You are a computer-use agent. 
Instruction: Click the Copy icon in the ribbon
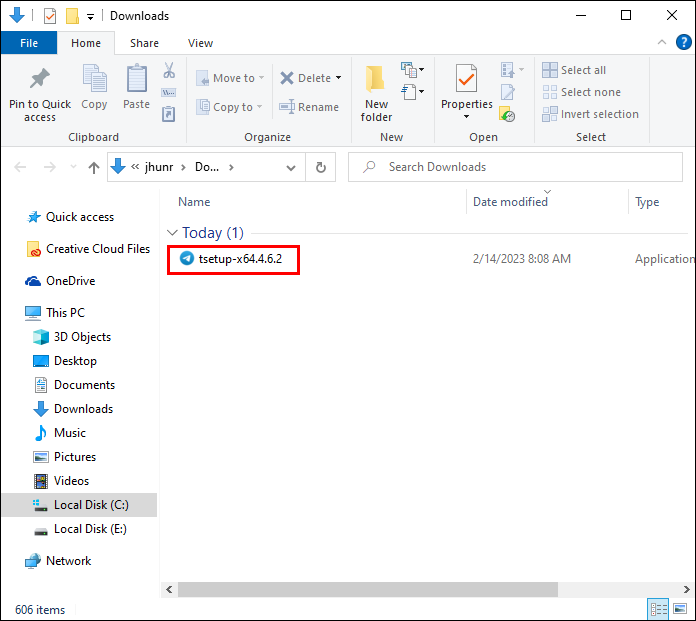(x=94, y=80)
